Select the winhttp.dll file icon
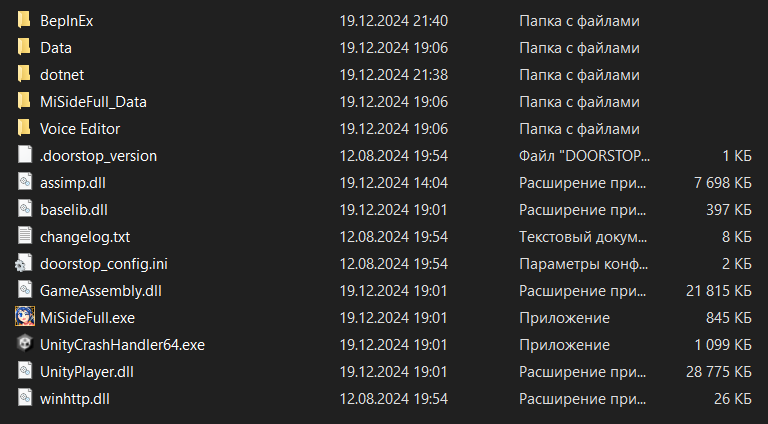 [x=25, y=398]
